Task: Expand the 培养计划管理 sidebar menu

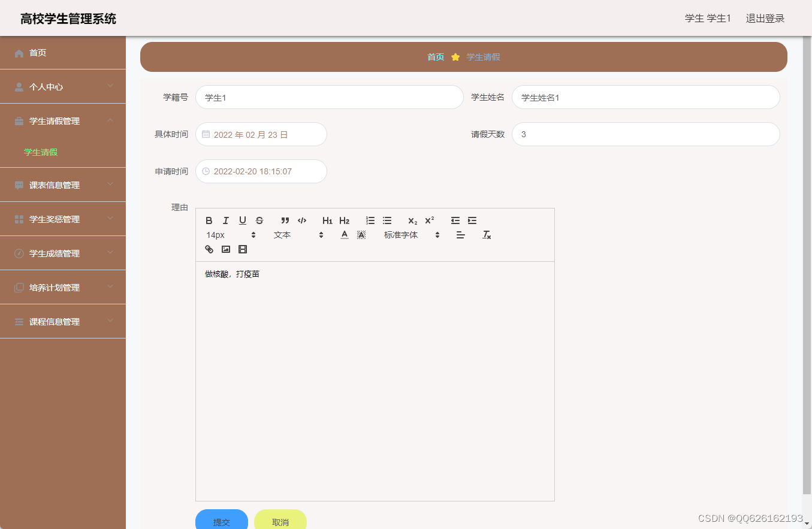Action: coord(63,288)
